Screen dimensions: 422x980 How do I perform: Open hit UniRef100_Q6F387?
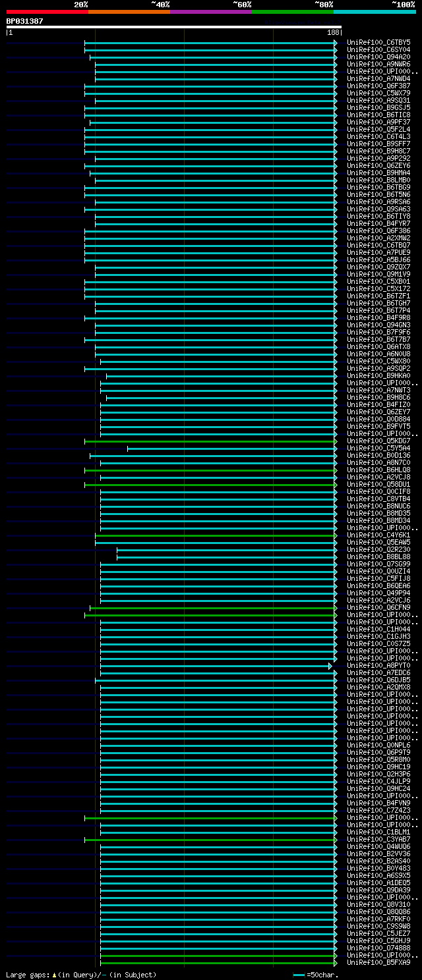(x=378, y=86)
